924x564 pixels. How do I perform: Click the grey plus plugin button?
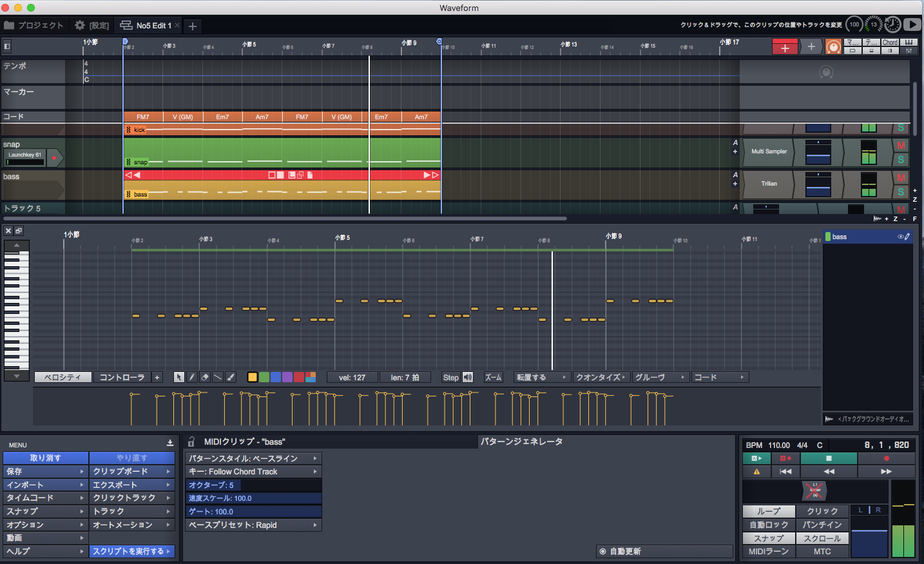[811, 46]
